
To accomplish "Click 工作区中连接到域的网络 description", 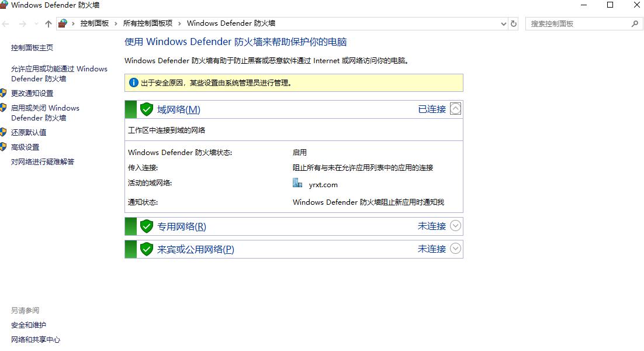I will 167,130.
